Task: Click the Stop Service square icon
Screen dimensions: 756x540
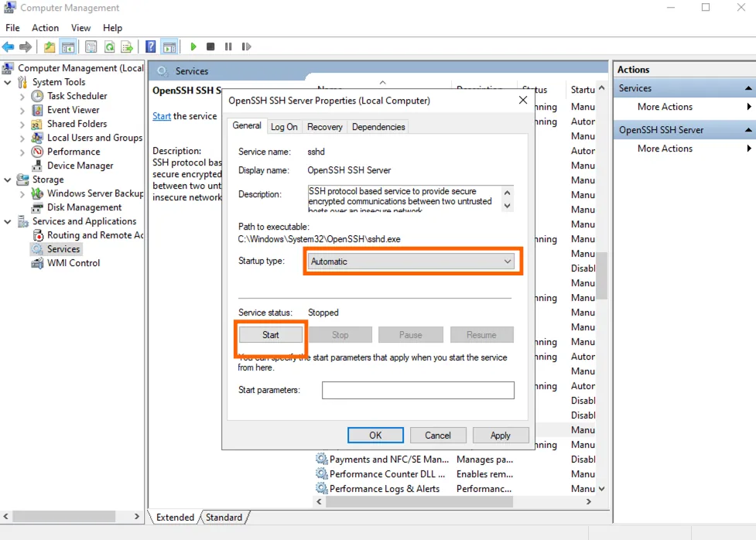Action: (x=210, y=46)
